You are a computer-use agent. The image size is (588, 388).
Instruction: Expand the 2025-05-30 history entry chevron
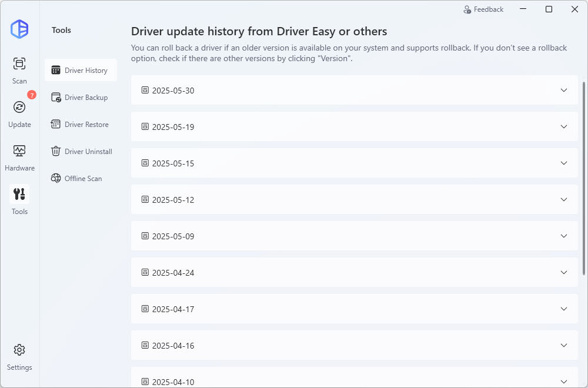[x=563, y=91]
